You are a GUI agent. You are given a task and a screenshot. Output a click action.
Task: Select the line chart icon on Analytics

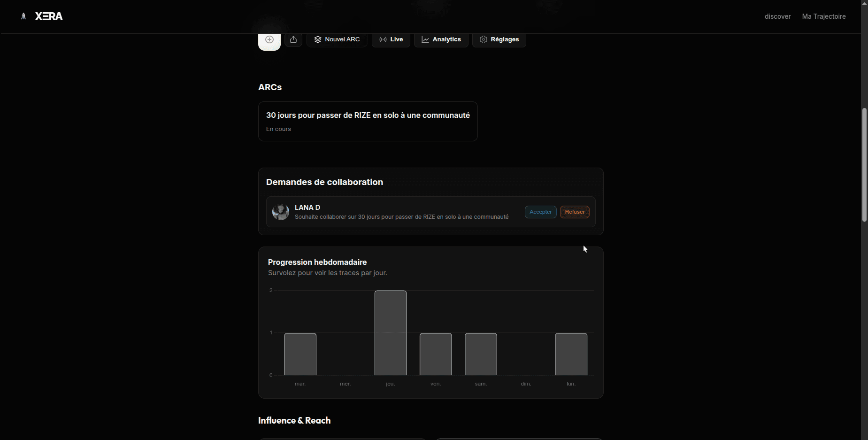(x=425, y=39)
